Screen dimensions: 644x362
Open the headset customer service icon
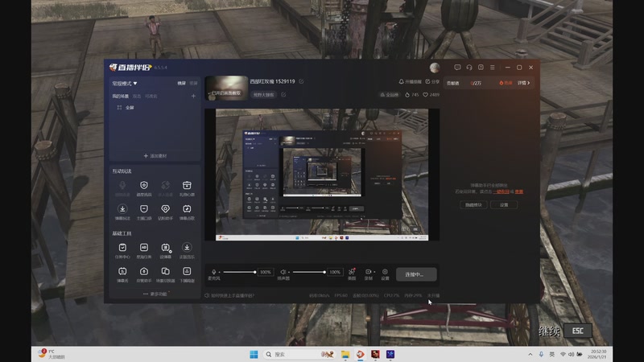pyautogui.click(x=469, y=68)
